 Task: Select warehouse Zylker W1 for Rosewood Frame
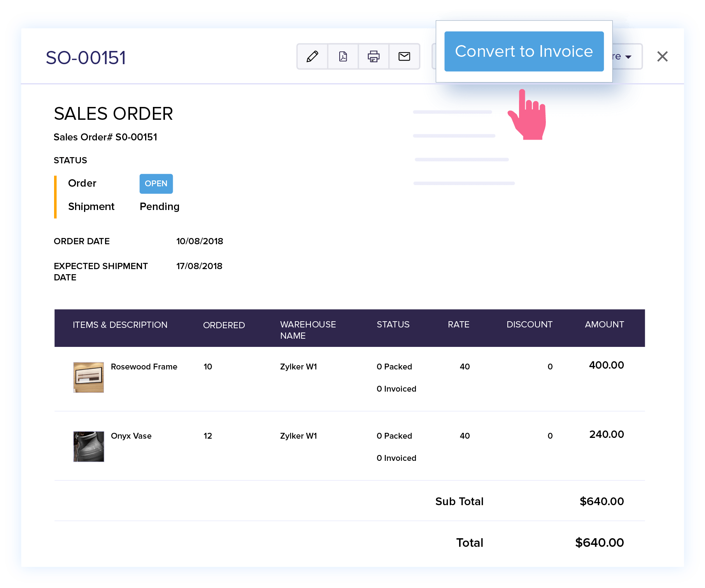point(298,366)
